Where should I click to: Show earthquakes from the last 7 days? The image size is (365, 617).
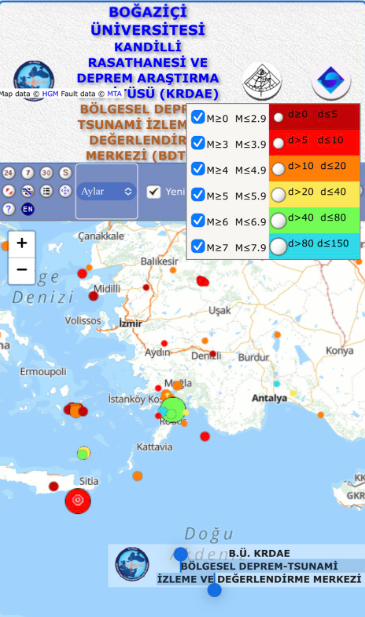tap(28, 173)
